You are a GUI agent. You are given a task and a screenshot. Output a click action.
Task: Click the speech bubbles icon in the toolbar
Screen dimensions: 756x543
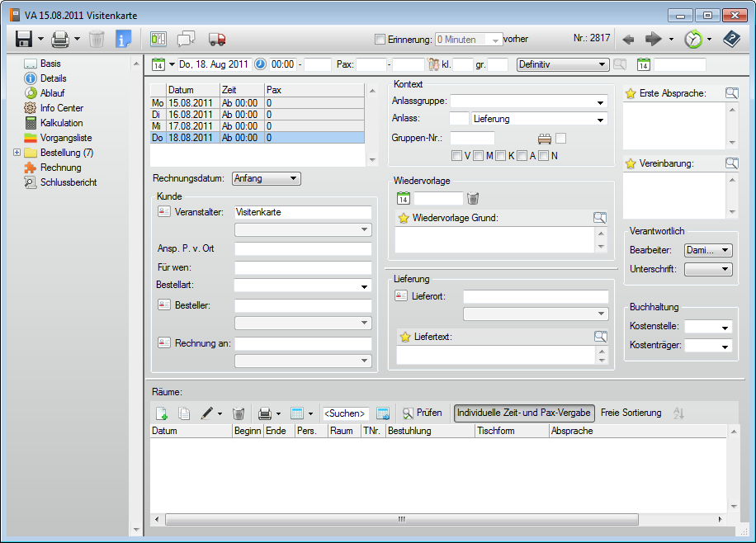(187, 39)
